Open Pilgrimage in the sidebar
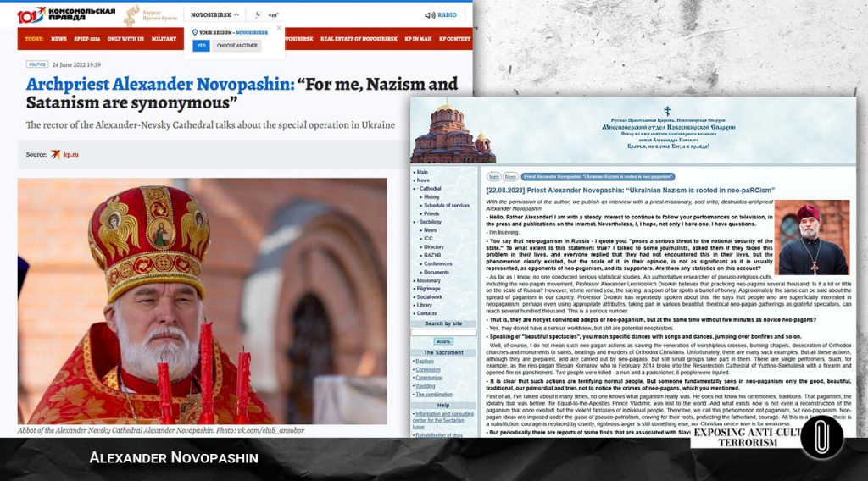Viewport: 868px width, 481px height. 428,289
